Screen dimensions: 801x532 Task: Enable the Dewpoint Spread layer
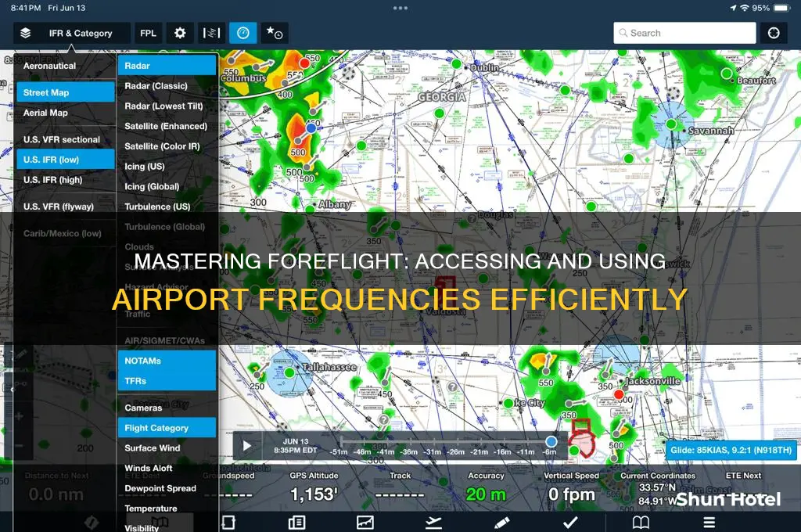coord(167,488)
